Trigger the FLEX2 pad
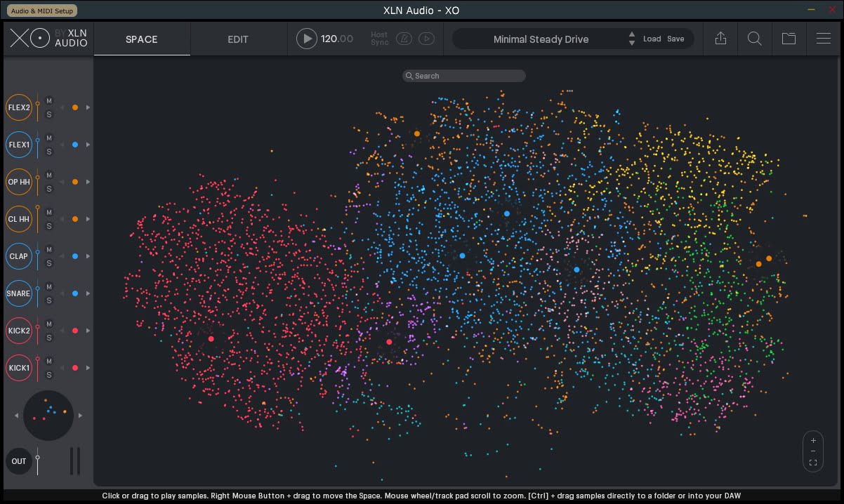Screen dimensions: 844x504 (19, 107)
